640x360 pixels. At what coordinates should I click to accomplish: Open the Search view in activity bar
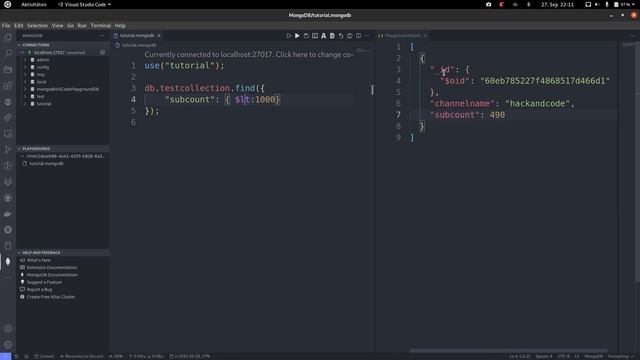tap(8, 53)
